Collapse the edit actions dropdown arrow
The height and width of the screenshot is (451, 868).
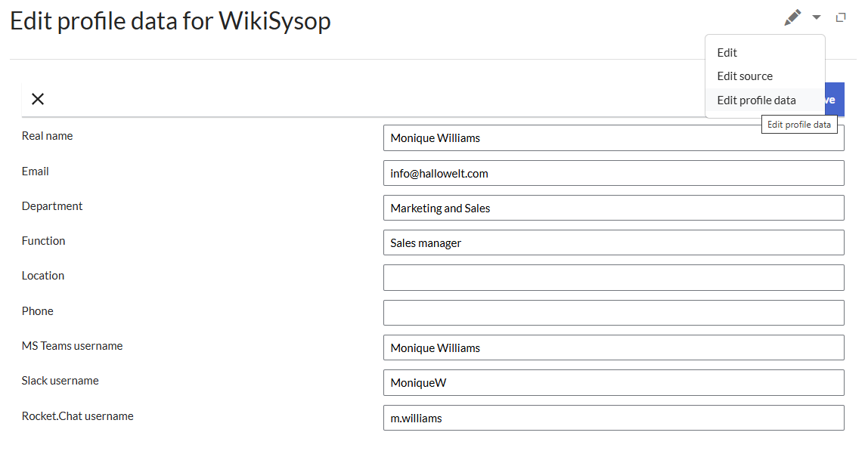coord(817,17)
